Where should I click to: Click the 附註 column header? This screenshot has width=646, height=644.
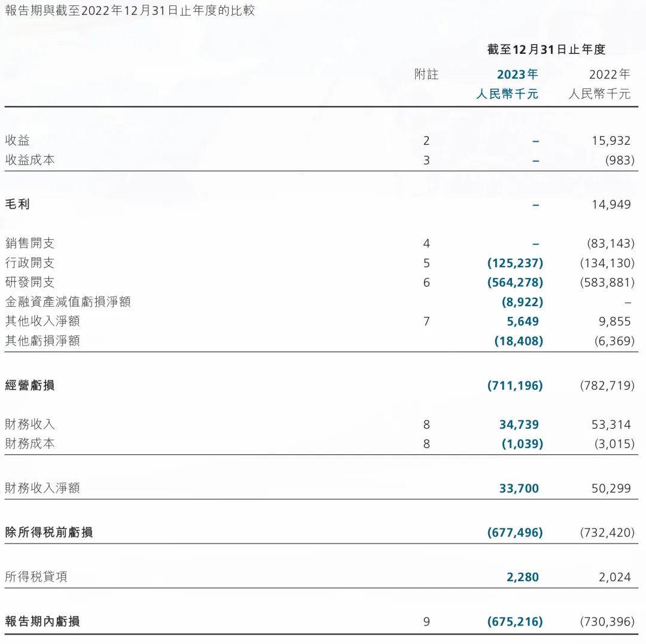pos(426,75)
